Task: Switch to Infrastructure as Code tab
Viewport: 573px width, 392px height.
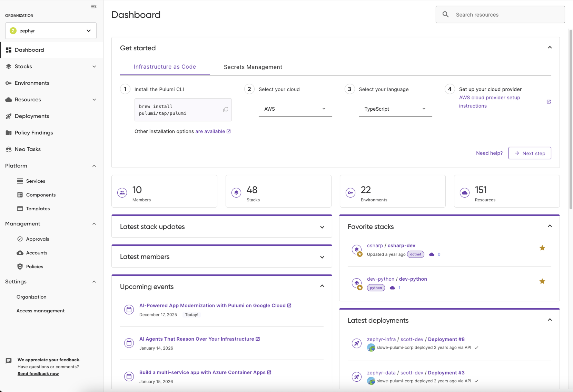Action: (x=165, y=67)
